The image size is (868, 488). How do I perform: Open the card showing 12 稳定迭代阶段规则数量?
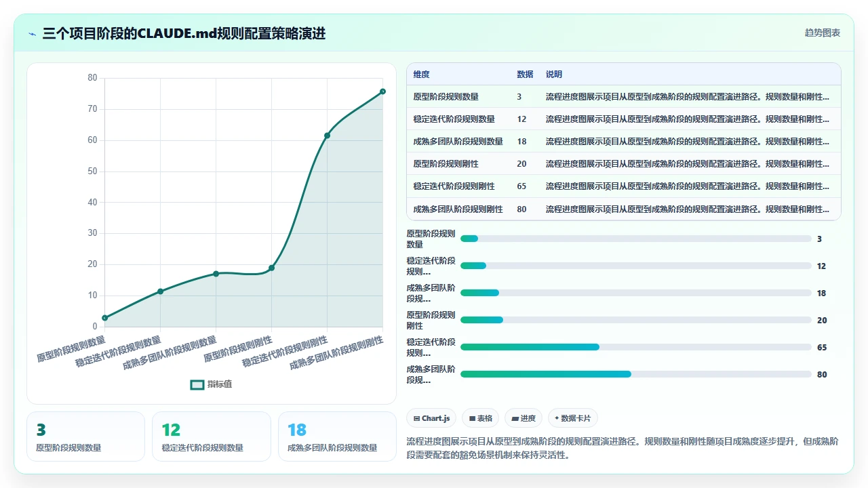212,436
